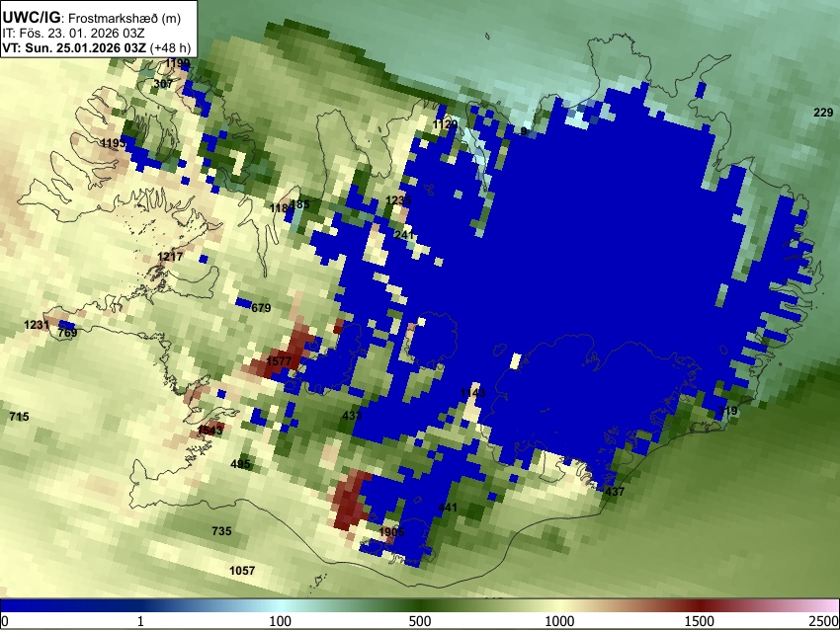Click the map value 441
Image resolution: width=840 pixels, height=630 pixels.
tap(448, 508)
